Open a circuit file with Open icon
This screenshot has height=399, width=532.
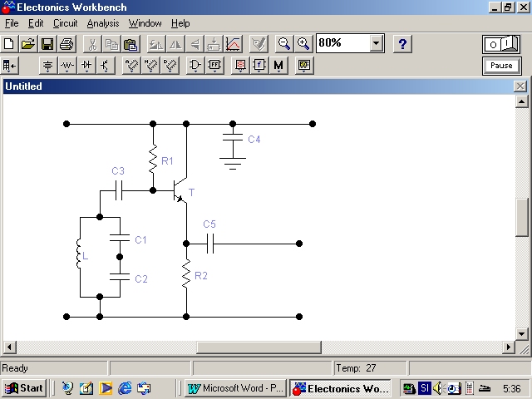coord(28,44)
